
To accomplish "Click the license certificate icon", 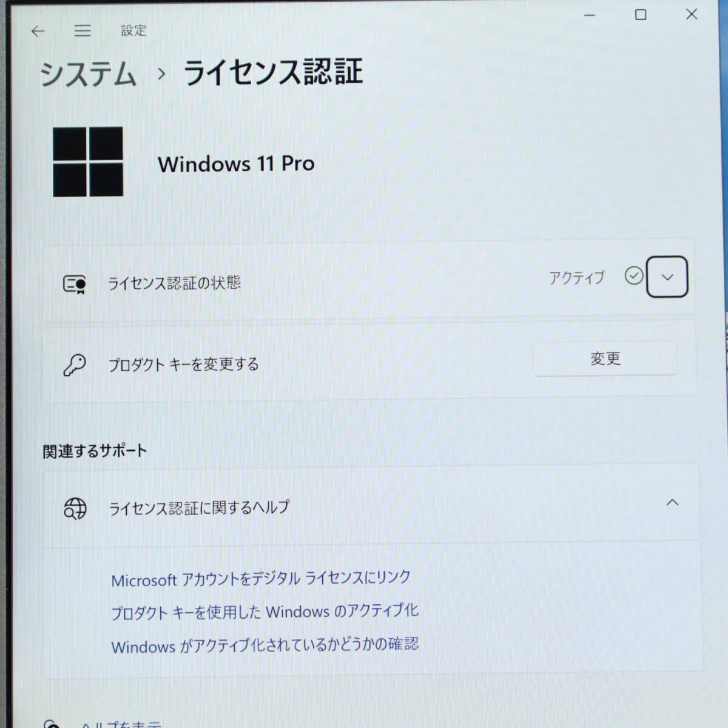I will click(75, 283).
